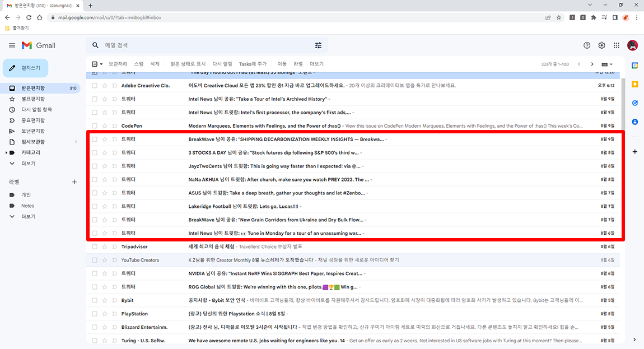Image resolution: width=644 pixels, height=349 pixels.
Task: Star the CodePen email
Action: coord(105,126)
